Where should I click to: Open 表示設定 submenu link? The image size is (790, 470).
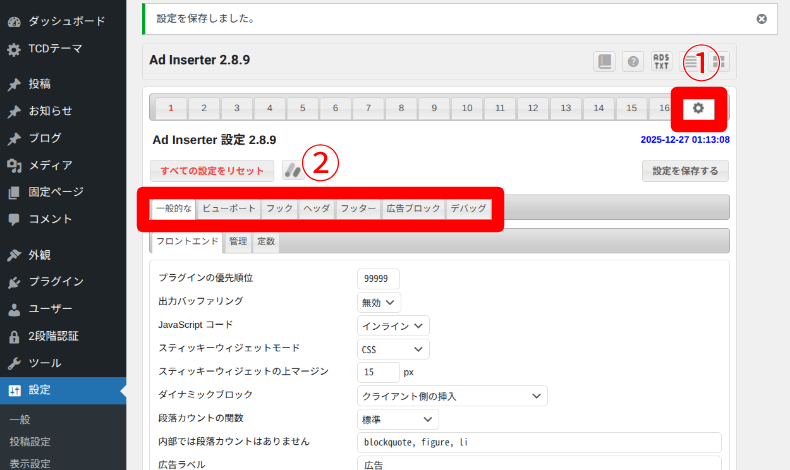pos(30,463)
